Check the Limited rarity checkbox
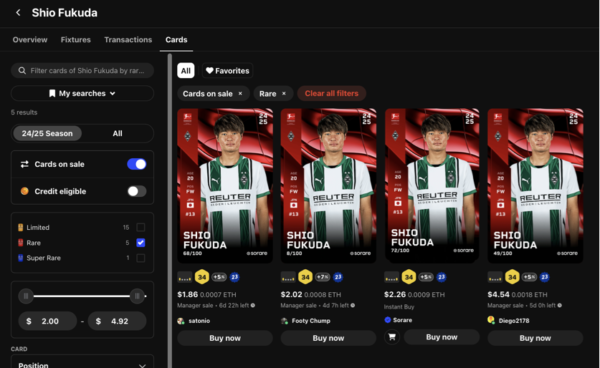600x368 pixels. [x=140, y=227]
